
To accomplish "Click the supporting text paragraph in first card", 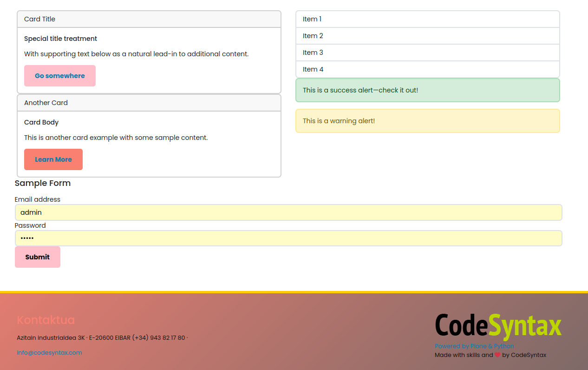I will 137,54.
